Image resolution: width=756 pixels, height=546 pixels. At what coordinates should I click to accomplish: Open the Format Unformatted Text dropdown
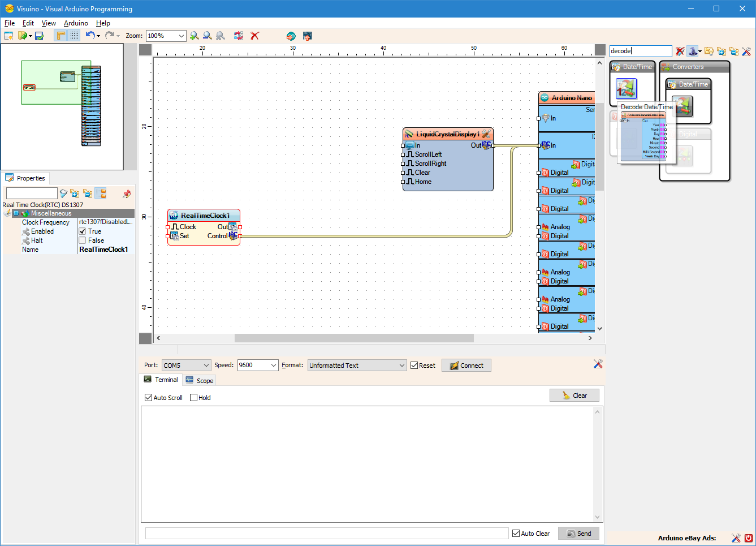357,366
